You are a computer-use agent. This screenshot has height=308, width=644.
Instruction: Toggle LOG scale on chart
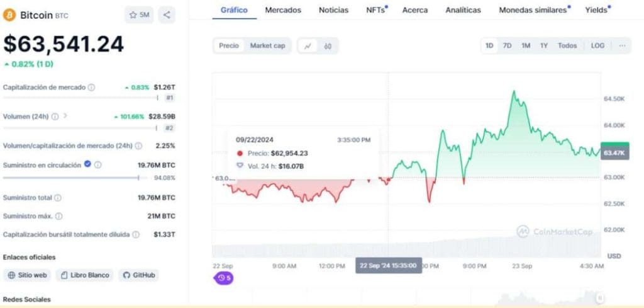[597, 45]
